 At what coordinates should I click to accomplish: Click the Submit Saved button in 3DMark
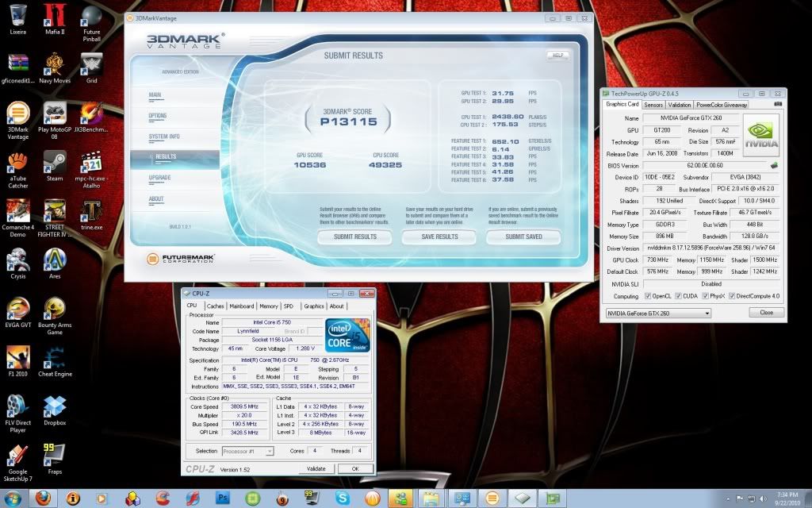coord(523,237)
